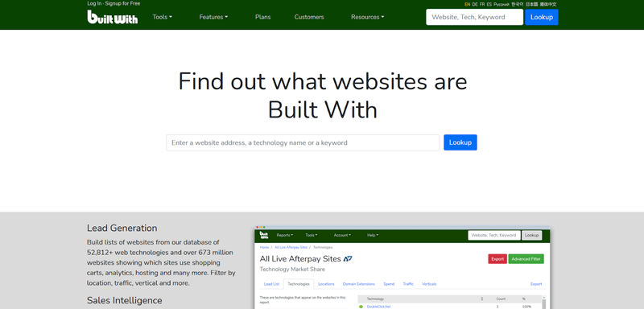
Task: Switch language to FR
Action: click(x=482, y=4)
